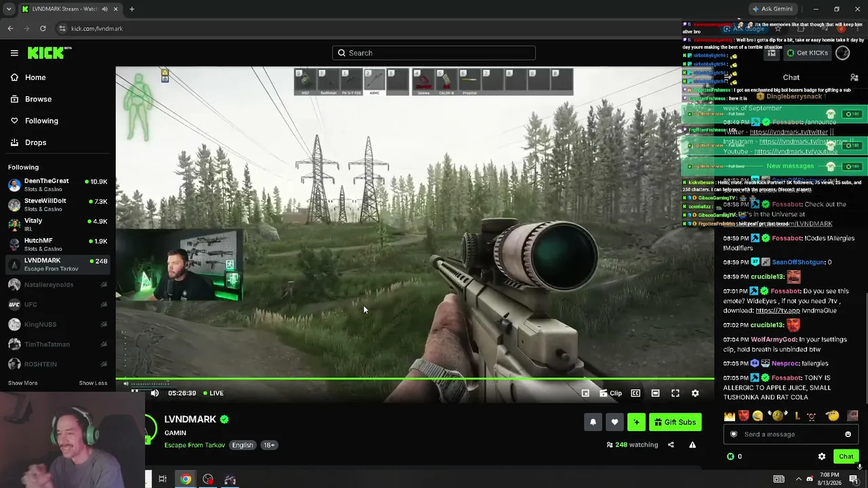Open a new browser tab
The height and width of the screenshot is (488, 868).
pos(132,9)
